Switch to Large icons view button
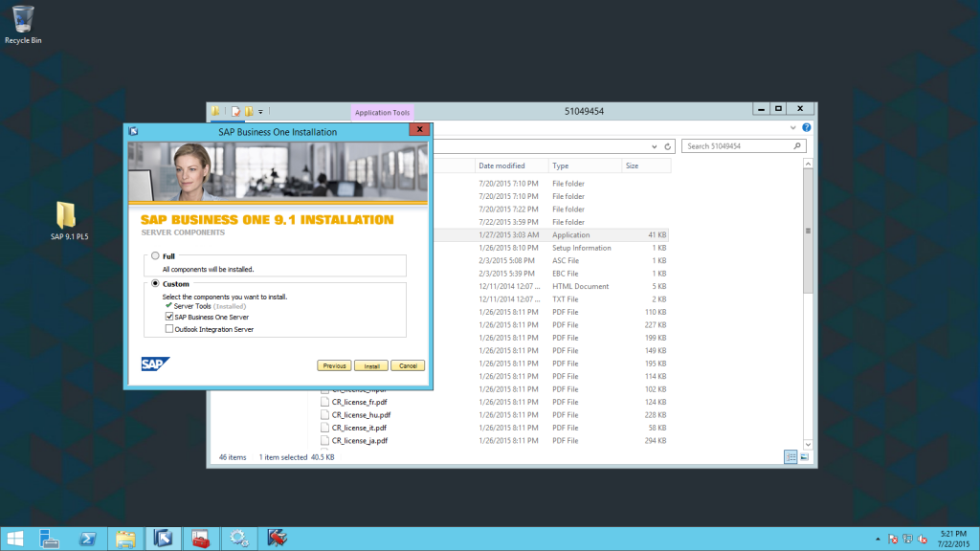Screen dimensions: 980x551 [x=804, y=457]
